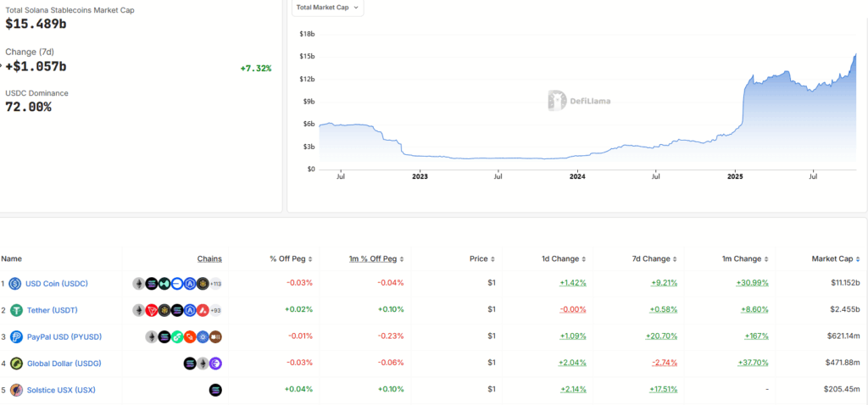Click the Solstice USX logo icon
Viewport: 868px width, 405px height.
click(15, 390)
